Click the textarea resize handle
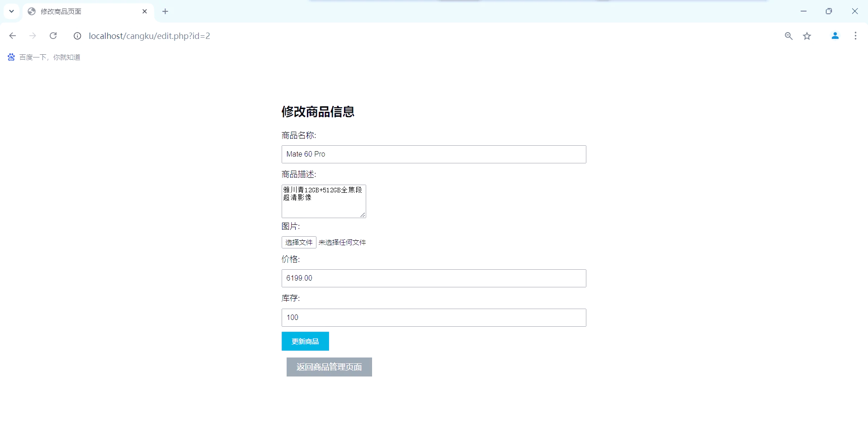Image resolution: width=868 pixels, height=448 pixels. pos(363,214)
